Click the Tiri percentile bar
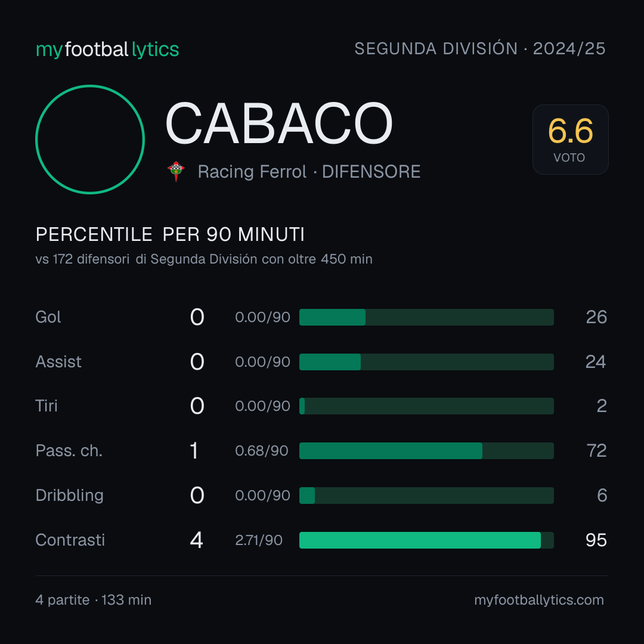644x644 pixels. tap(426, 406)
